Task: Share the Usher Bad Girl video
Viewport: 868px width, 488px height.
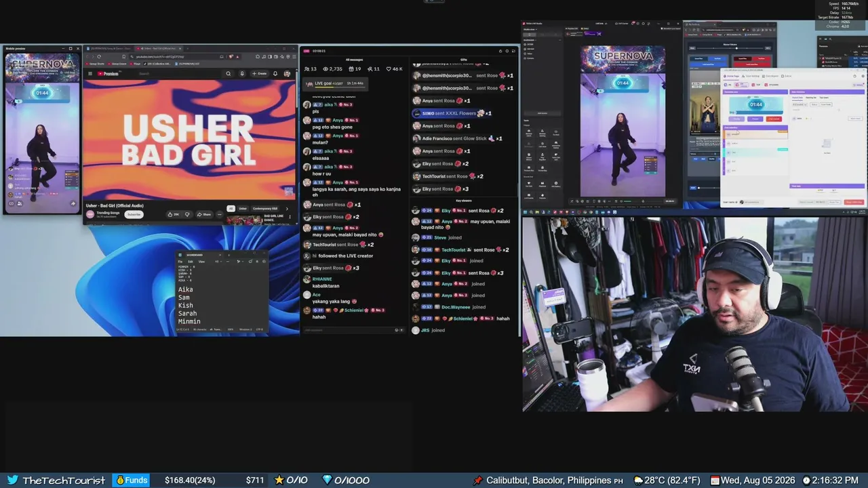Action: click(x=203, y=214)
